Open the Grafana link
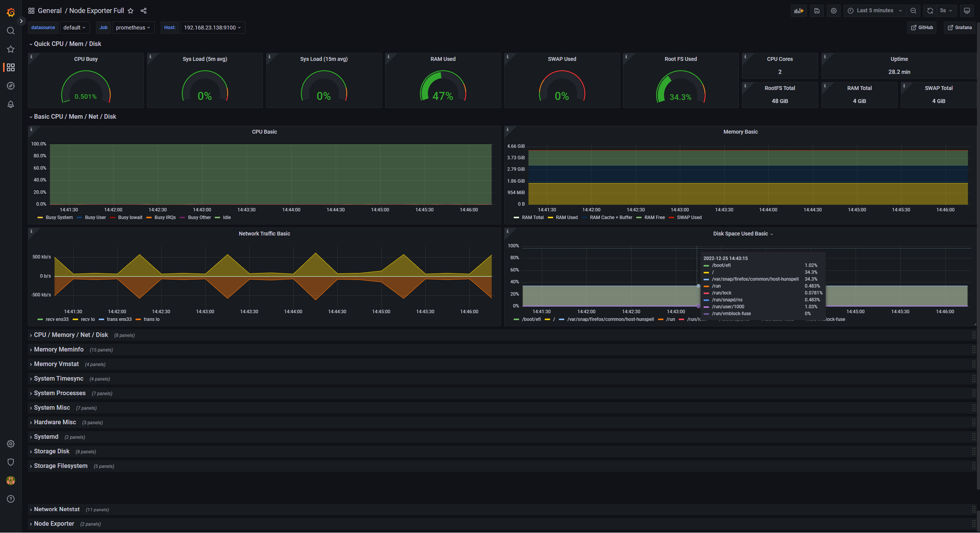The width and height of the screenshot is (980, 533). pyautogui.click(x=959, y=27)
